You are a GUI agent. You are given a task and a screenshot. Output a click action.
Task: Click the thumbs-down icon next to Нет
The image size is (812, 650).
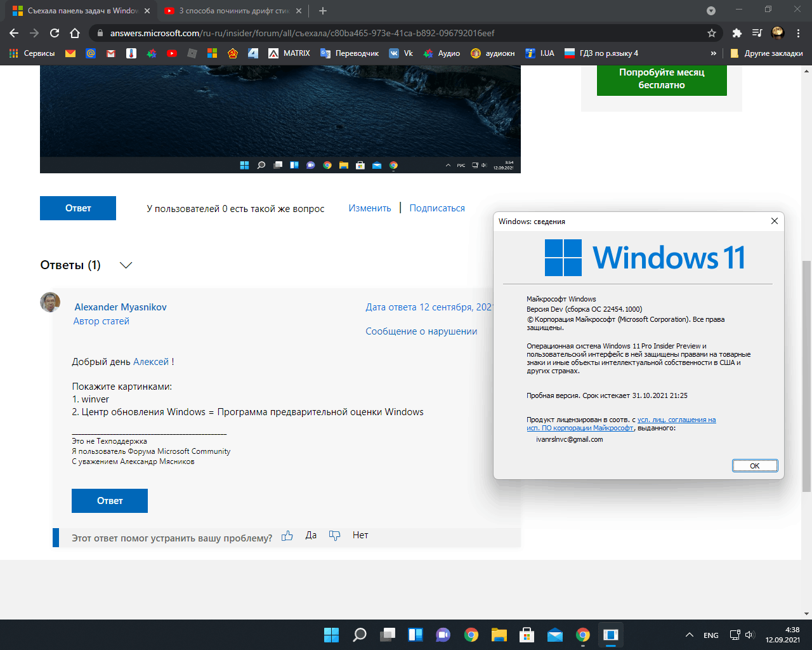(x=335, y=536)
